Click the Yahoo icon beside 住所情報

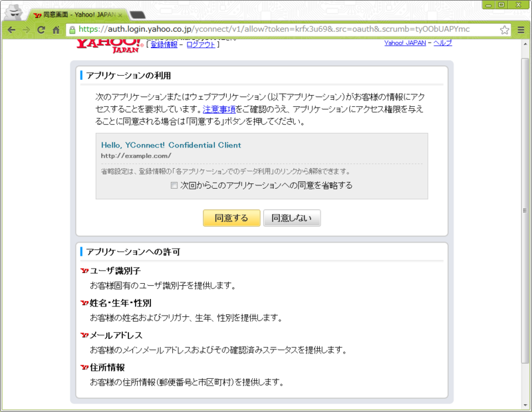[84, 367]
